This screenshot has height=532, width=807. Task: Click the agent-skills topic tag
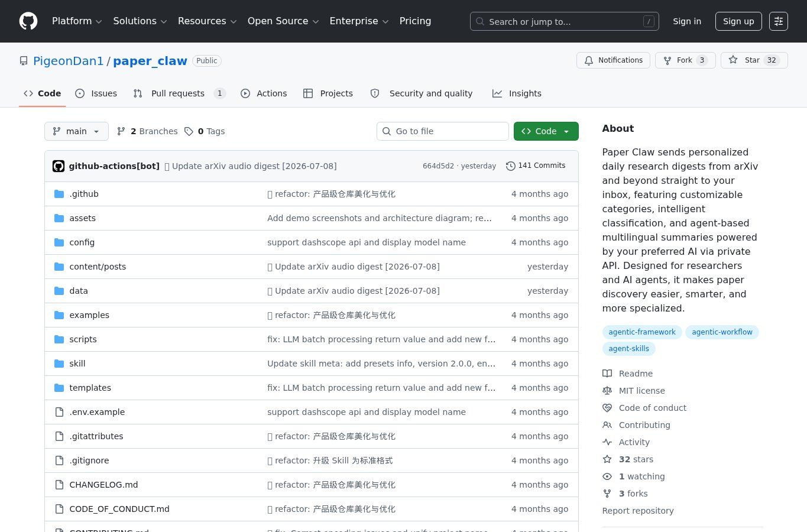coord(628,349)
